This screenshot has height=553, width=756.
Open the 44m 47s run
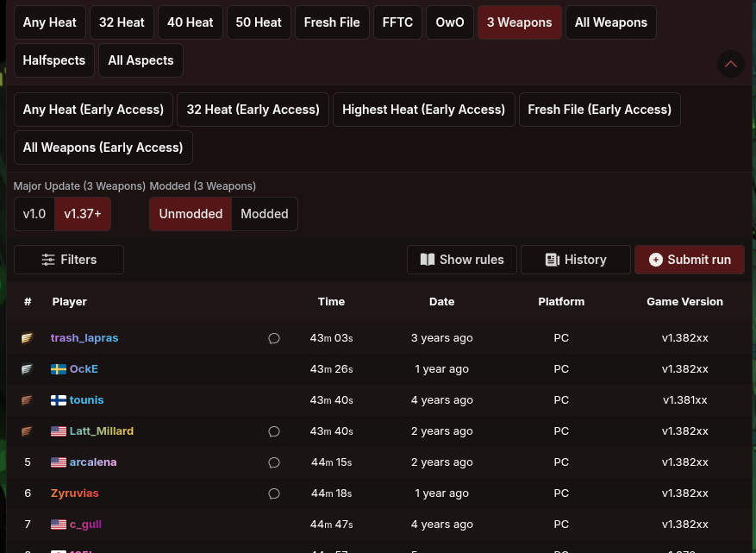pyautogui.click(x=331, y=524)
